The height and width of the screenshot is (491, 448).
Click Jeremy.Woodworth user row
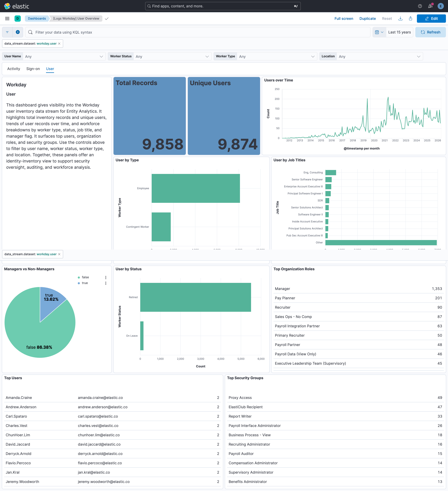112,482
